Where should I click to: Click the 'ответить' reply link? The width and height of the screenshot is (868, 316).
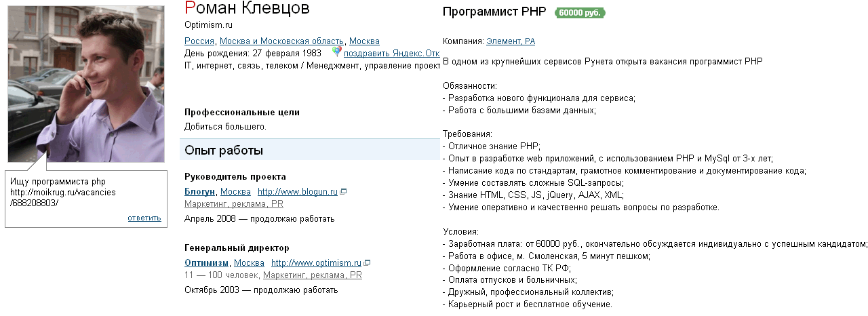click(x=144, y=218)
